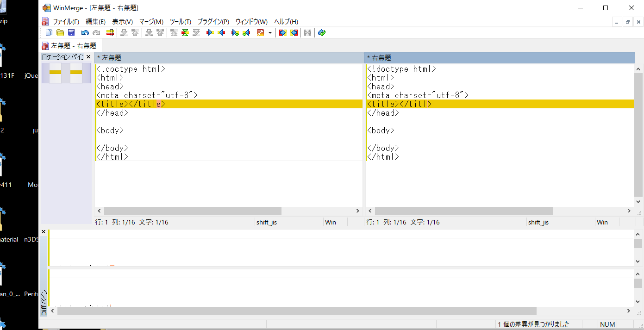Undo the last edit via the toolbar

coord(85,32)
